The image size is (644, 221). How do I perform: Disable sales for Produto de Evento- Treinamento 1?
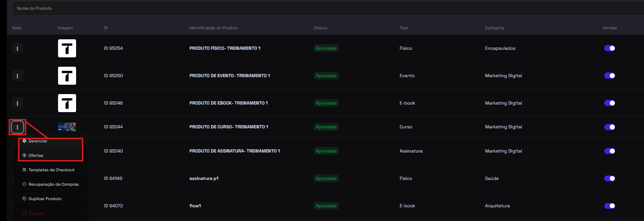609,76
